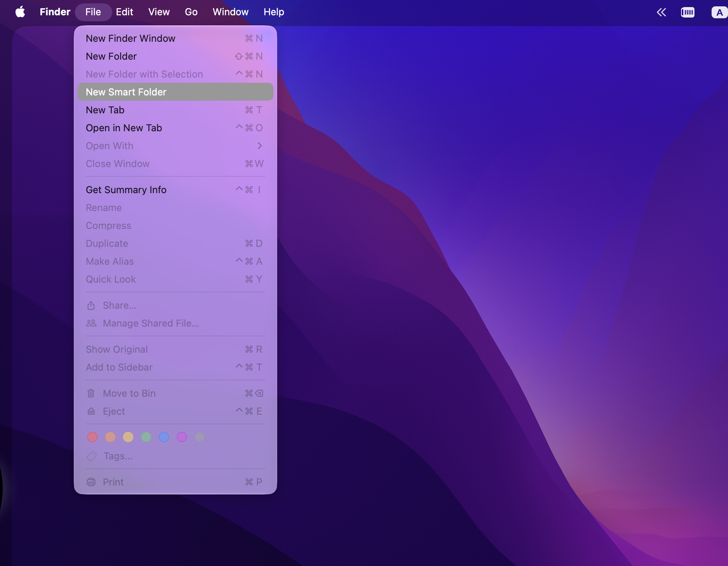Select Duplicate in File menu
Viewport: 728px width, 566px height.
click(175, 243)
